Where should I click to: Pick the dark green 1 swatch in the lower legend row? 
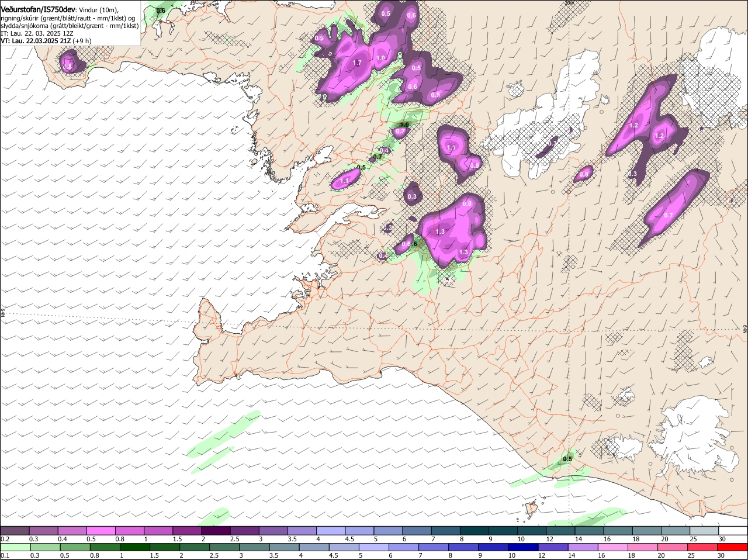[x=135, y=547]
